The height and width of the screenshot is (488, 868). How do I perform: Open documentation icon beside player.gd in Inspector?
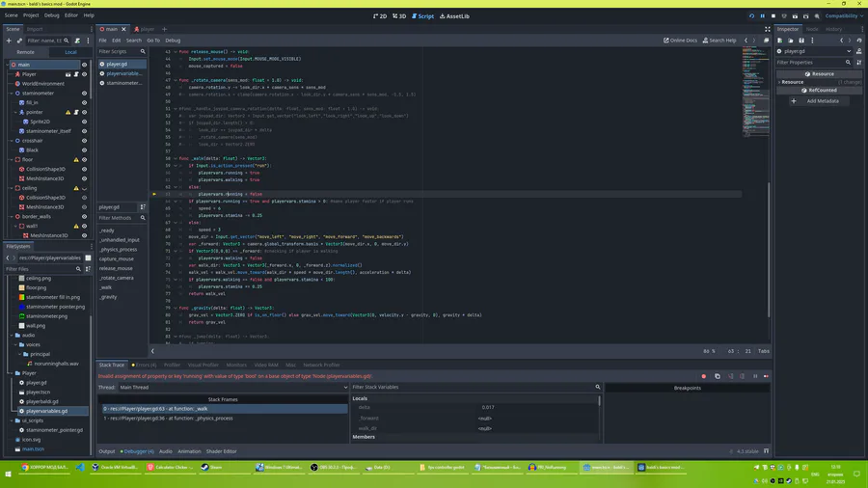click(859, 51)
